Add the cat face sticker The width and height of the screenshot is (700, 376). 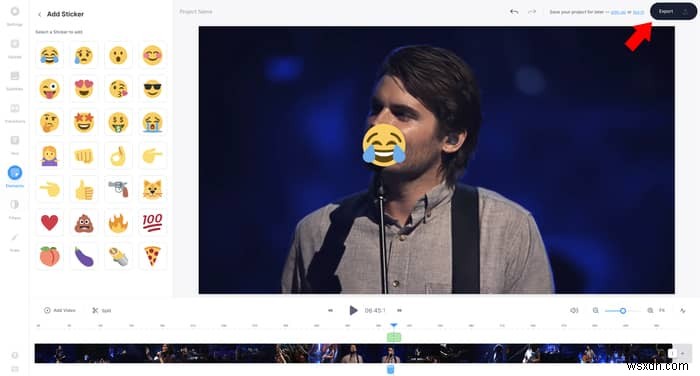(152, 189)
